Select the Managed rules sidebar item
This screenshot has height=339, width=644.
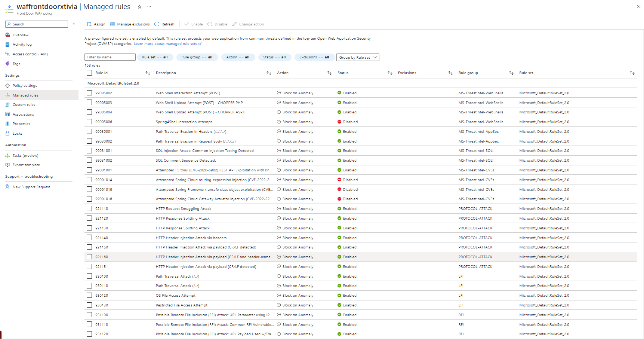point(39,95)
